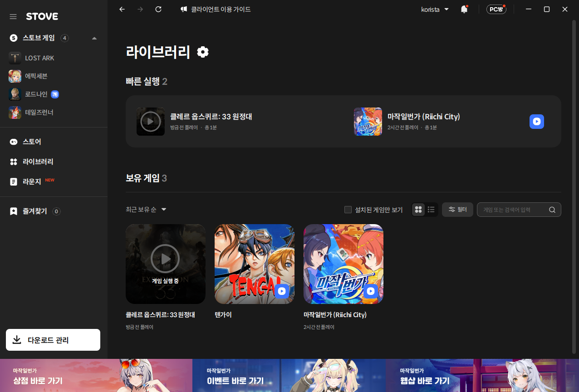Open 즐겨찾기 favorites
The width and height of the screenshot is (579, 392).
coord(35,211)
